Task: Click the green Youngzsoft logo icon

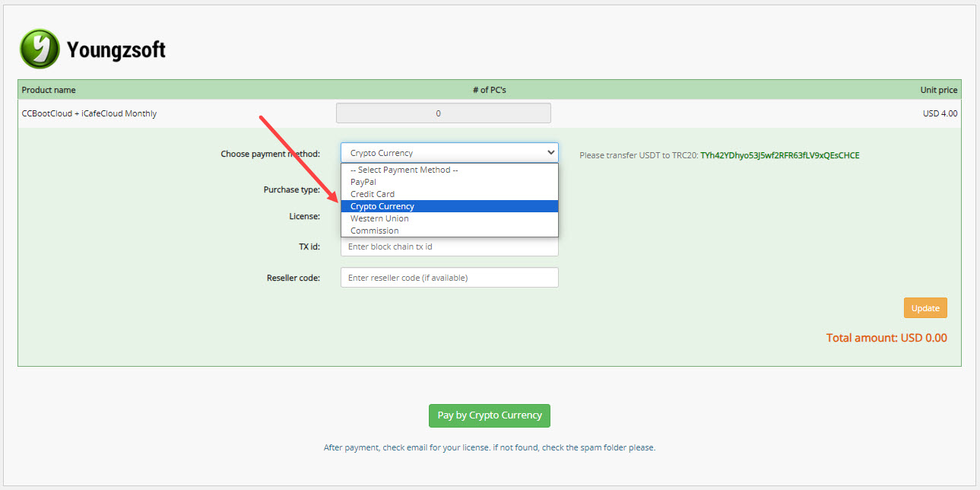Action: 39,49
